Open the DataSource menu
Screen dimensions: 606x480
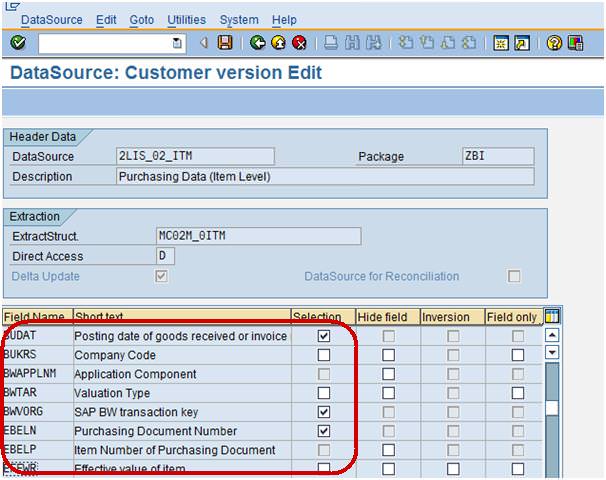click(51, 20)
